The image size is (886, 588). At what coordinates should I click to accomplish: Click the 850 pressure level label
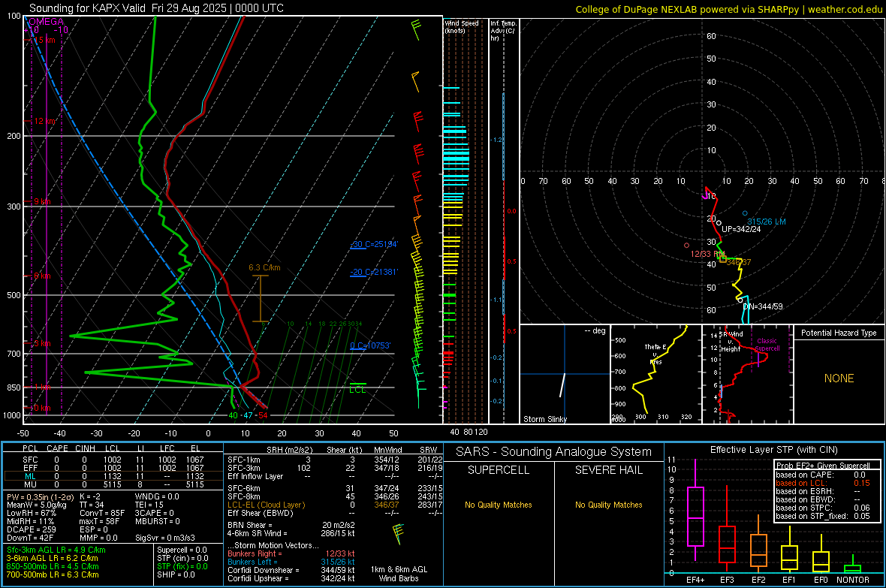pyautogui.click(x=14, y=387)
